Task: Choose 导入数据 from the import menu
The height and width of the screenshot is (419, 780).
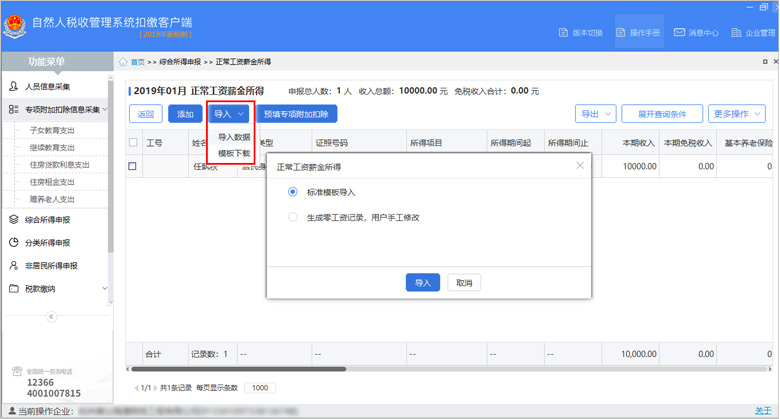Action: 234,137
